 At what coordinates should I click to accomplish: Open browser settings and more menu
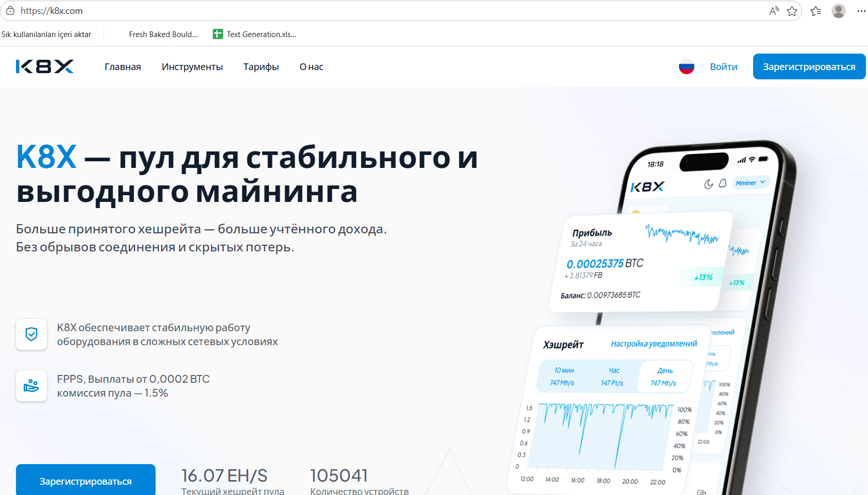click(861, 11)
